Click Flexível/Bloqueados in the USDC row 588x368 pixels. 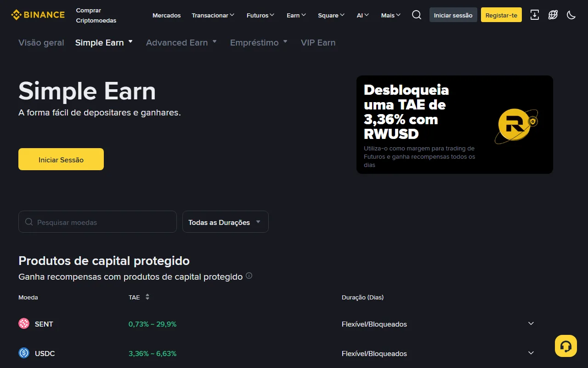click(x=374, y=353)
